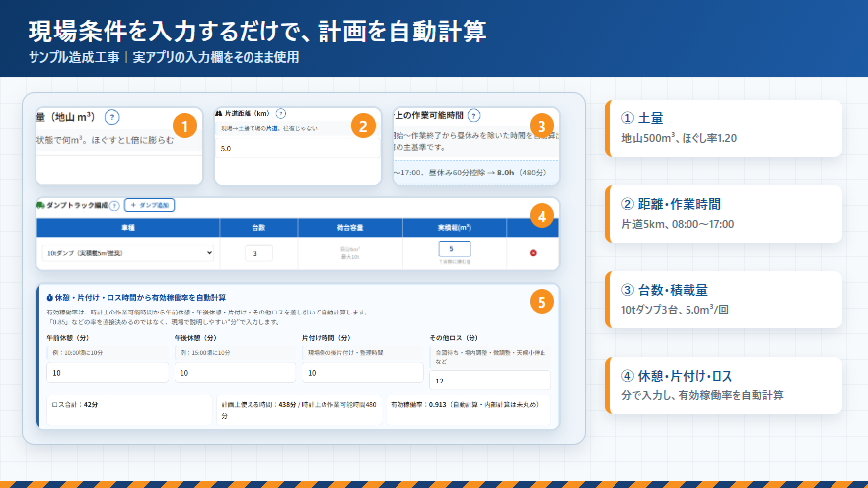Focus the 午後休憩（分）input
The image size is (868, 488).
coord(235,373)
